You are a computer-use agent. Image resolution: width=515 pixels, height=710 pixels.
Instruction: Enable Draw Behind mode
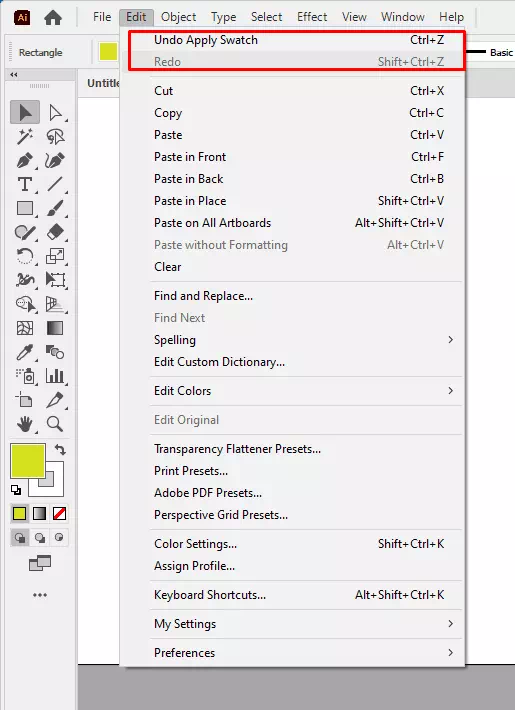click(x=40, y=537)
